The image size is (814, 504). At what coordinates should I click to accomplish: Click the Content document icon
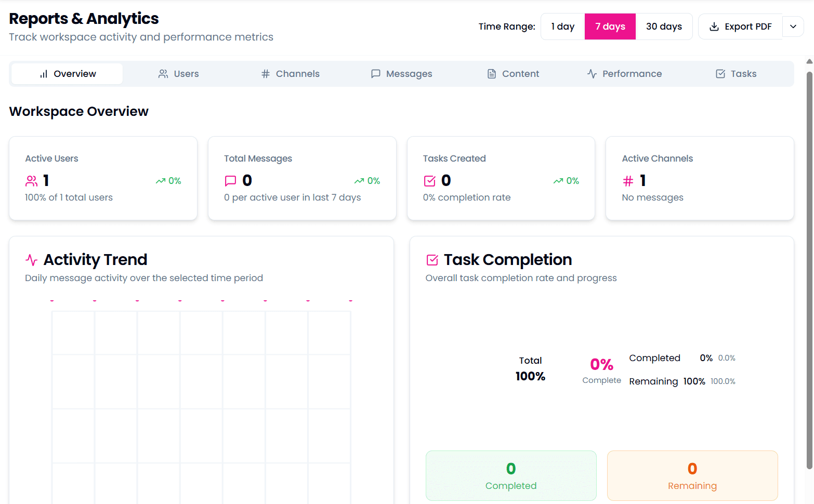[491, 73]
